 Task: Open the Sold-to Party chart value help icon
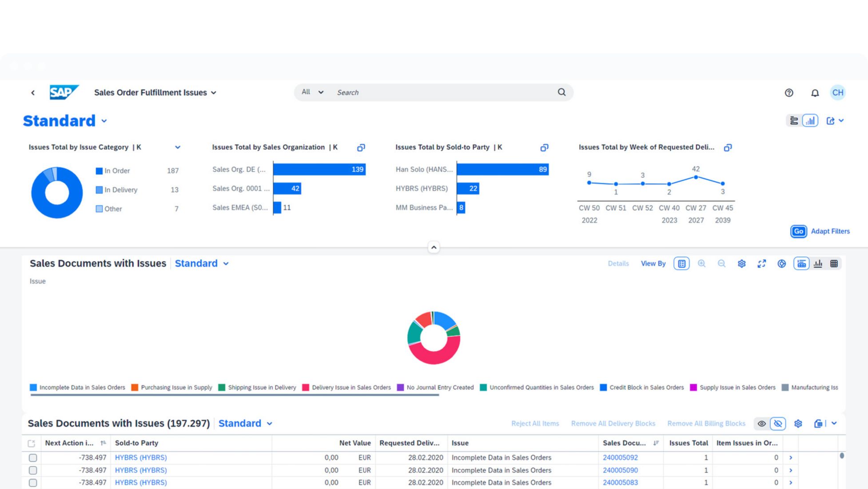(544, 148)
